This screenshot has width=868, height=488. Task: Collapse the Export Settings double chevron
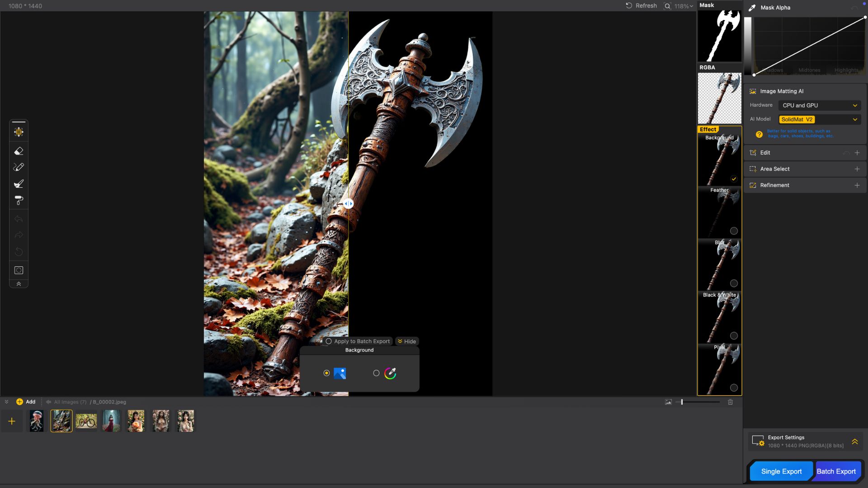coord(854,441)
